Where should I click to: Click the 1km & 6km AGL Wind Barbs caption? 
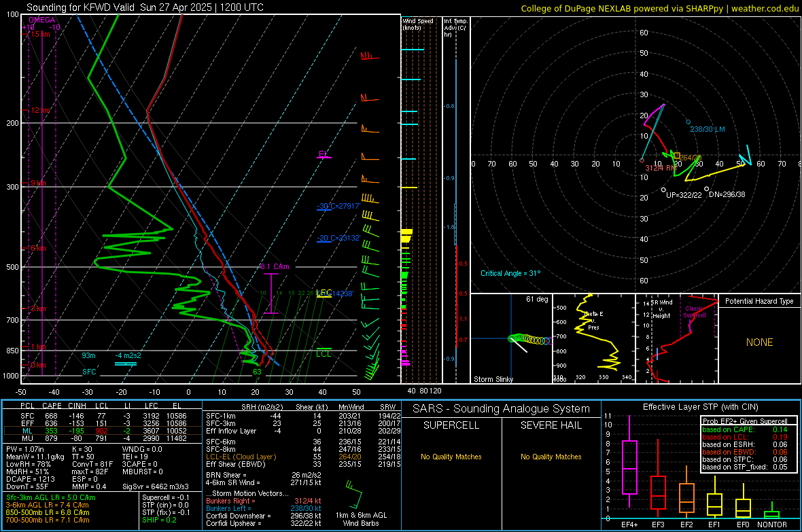pos(361,519)
